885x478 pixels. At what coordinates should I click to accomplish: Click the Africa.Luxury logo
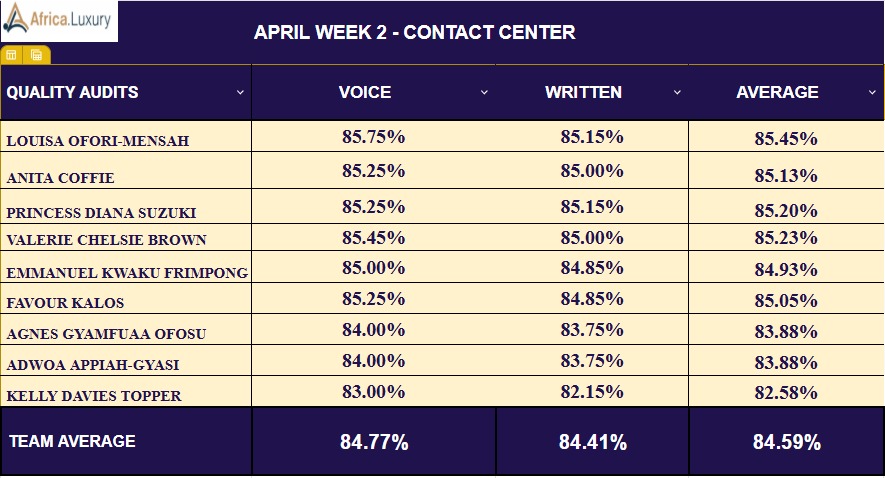point(60,20)
